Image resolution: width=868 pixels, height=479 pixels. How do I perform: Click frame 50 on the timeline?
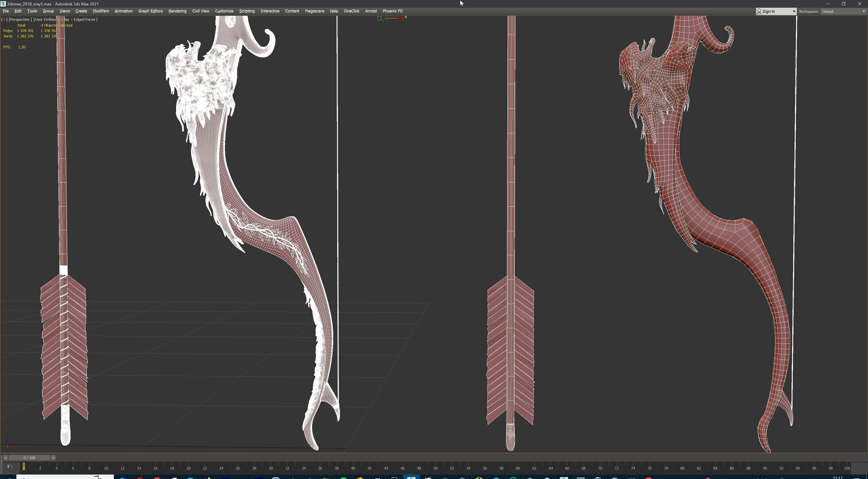click(435, 468)
